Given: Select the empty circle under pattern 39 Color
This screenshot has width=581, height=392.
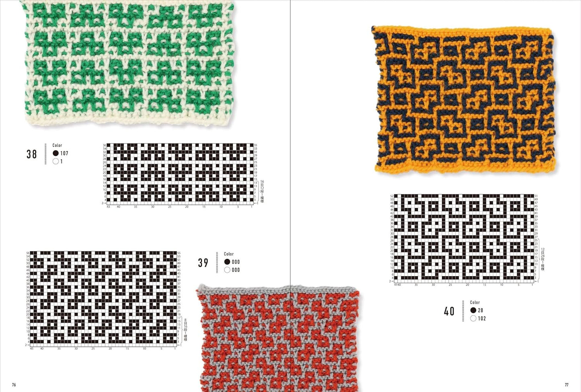Looking at the screenshot, I should 227,270.
